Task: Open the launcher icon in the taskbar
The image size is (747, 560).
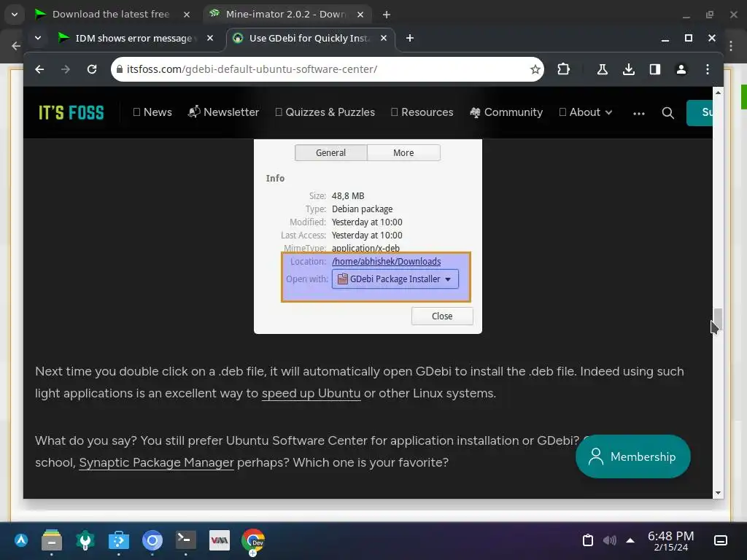Action: (x=21, y=540)
